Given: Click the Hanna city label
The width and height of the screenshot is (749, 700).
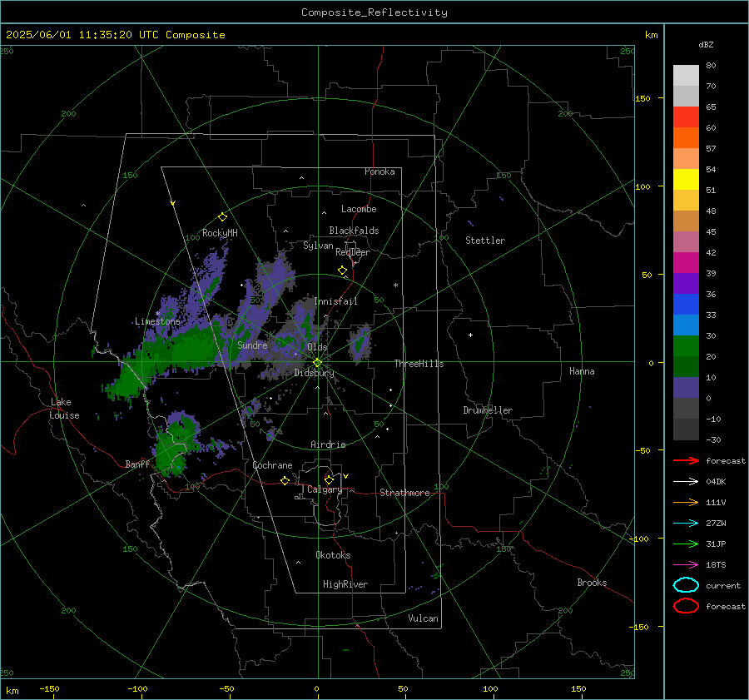Looking at the screenshot, I should pos(582,371).
